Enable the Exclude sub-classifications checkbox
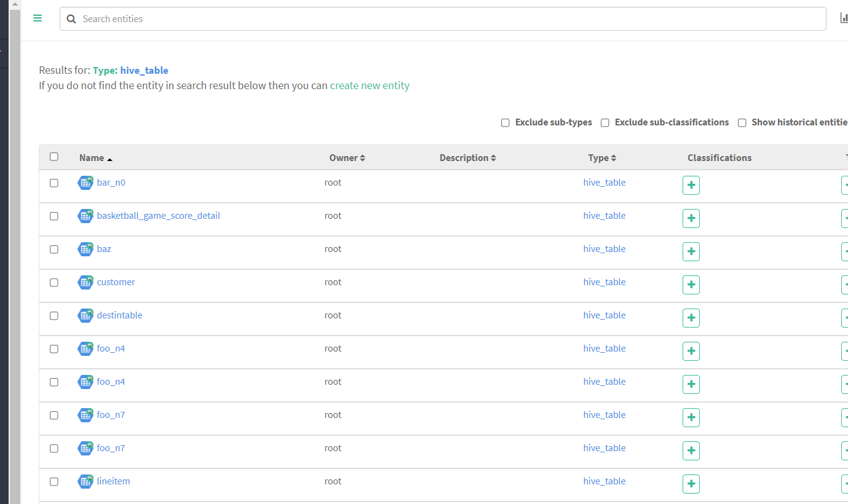The width and height of the screenshot is (848, 504). click(x=604, y=122)
